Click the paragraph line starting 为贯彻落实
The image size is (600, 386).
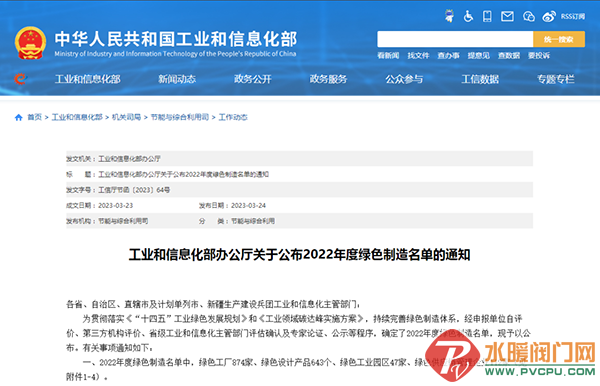302,319
